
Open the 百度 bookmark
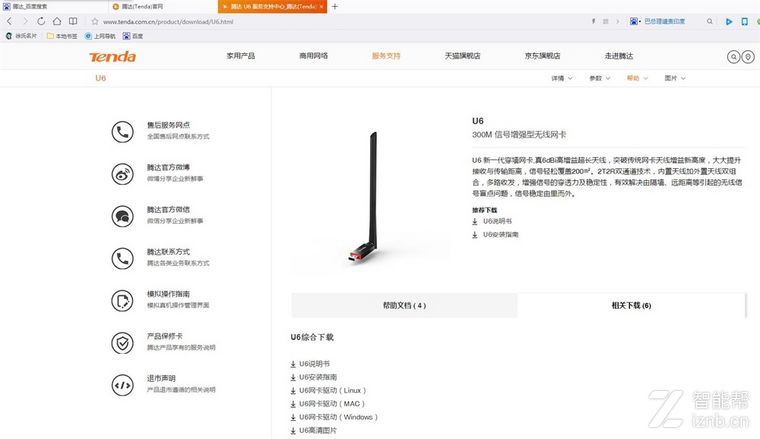133,36
